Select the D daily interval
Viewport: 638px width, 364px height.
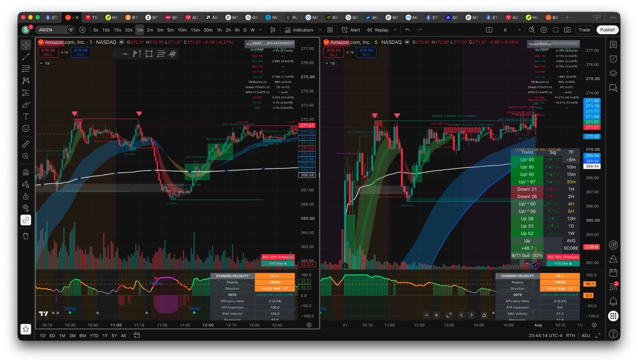(x=245, y=30)
